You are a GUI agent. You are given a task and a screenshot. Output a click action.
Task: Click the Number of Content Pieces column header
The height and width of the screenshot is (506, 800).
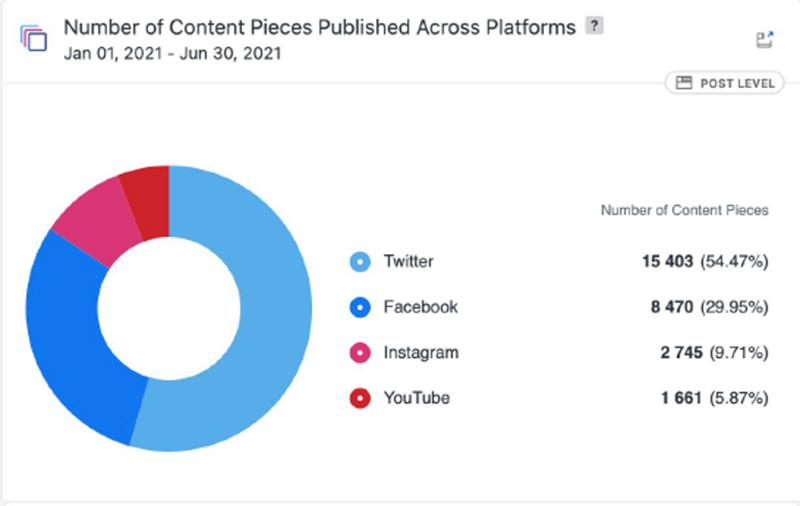[x=685, y=210]
